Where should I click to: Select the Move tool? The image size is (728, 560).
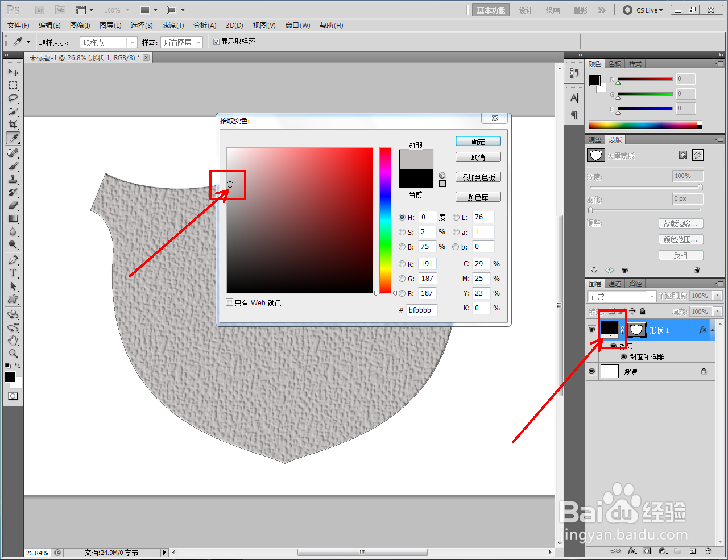click(x=13, y=72)
